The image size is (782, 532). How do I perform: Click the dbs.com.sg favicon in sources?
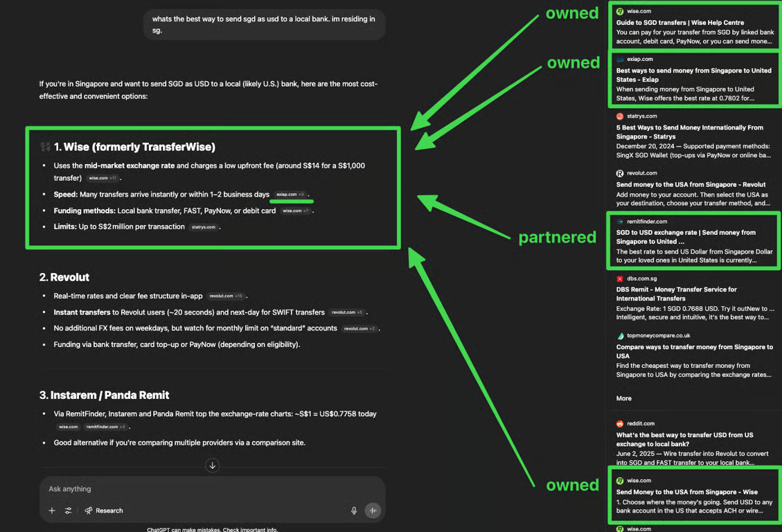click(x=620, y=278)
